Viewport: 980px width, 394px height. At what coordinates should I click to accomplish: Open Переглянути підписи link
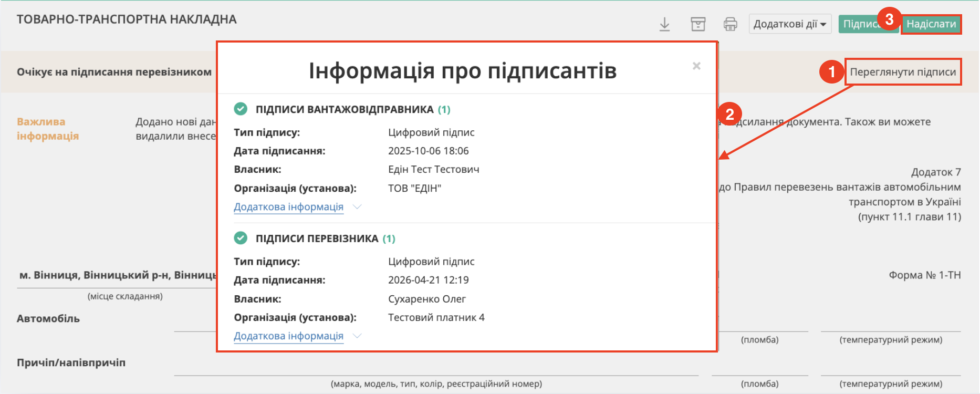click(903, 72)
